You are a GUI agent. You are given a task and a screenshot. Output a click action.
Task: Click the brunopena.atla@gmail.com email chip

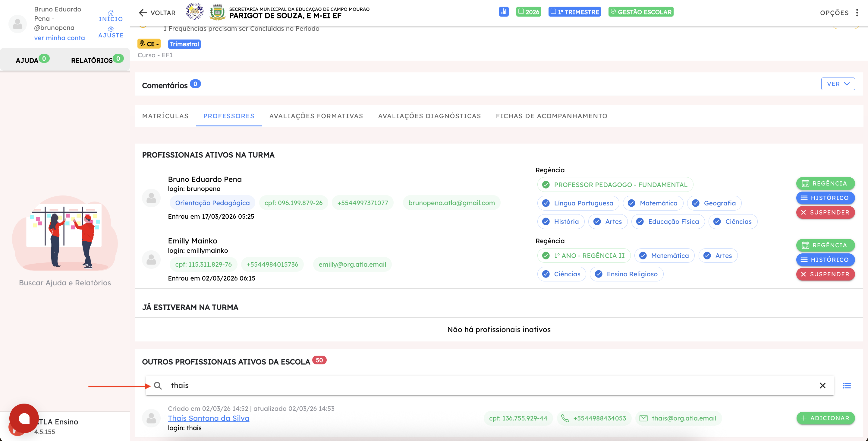[451, 203]
